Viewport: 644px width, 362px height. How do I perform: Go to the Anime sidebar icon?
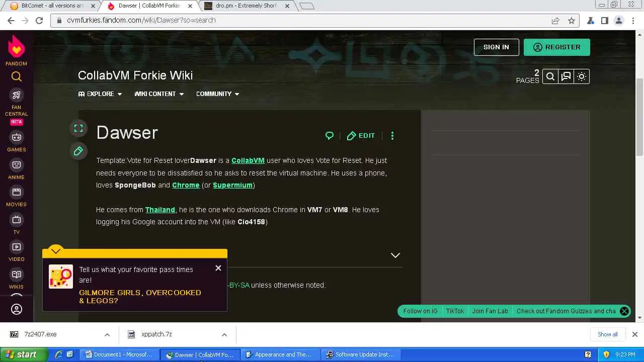(17, 165)
